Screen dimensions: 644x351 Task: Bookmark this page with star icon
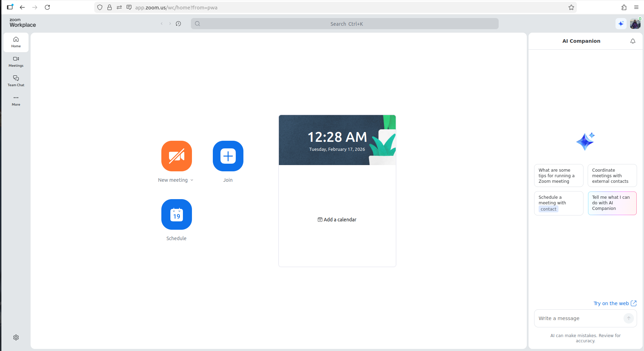click(571, 7)
